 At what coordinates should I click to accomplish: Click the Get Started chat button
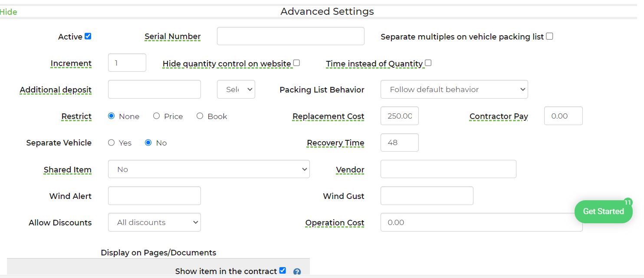[603, 212]
